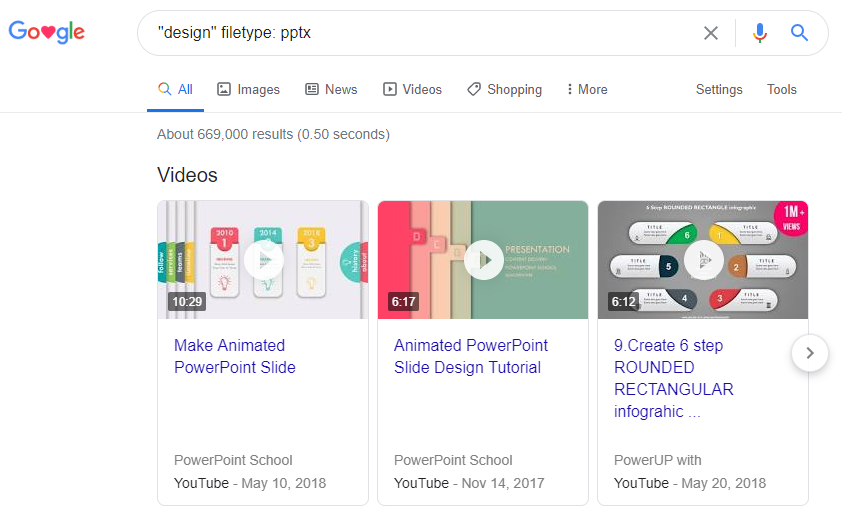The height and width of the screenshot is (521, 842).
Task: Click the "Videos" section heading
Action: click(x=187, y=175)
